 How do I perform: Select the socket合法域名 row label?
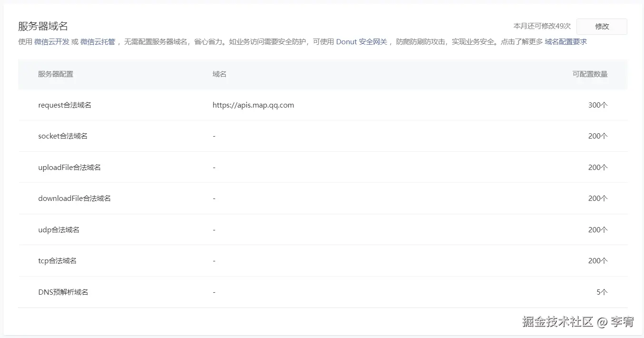[x=63, y=136]
